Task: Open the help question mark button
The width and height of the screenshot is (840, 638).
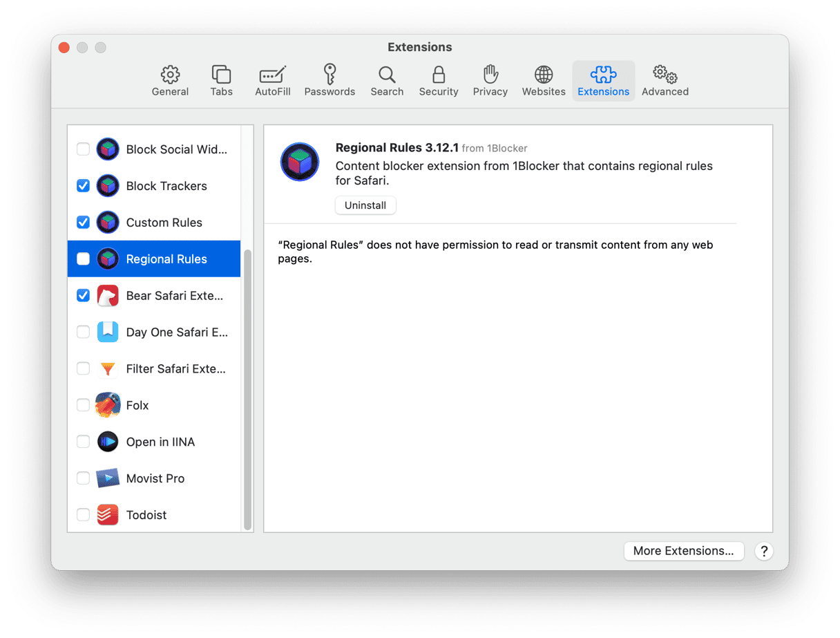Action: coord(763,551)
